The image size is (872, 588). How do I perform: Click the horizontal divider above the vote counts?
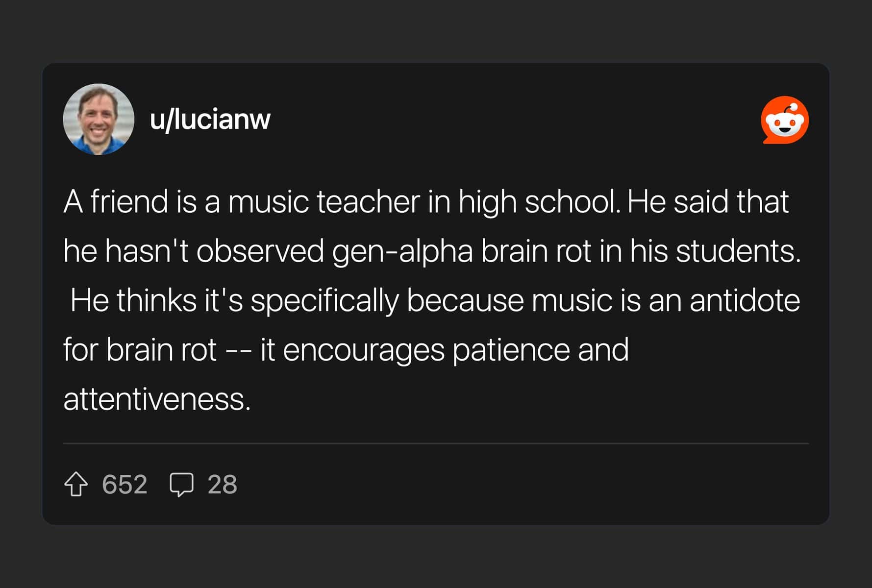point(435,443)
